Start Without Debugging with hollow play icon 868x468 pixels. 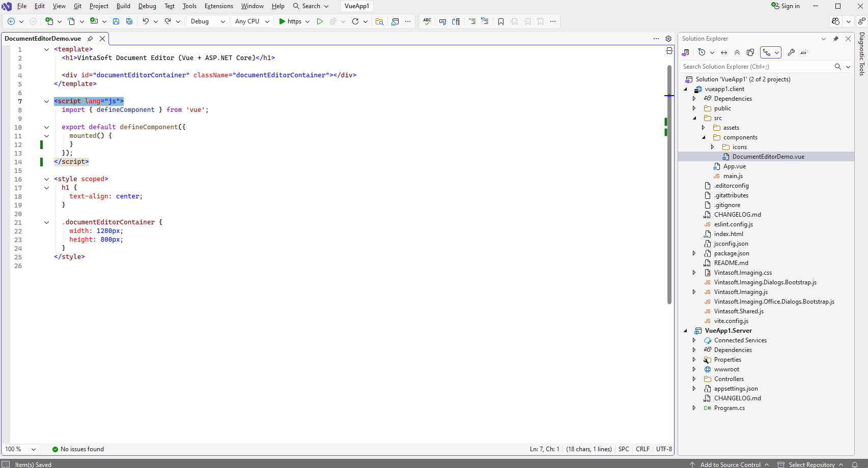[320, 21]
